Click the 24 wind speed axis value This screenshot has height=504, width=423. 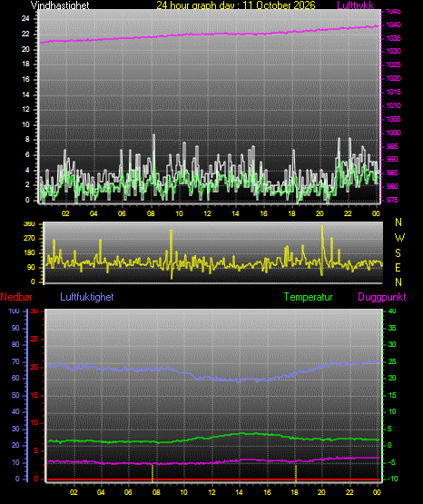[x=25, y=18]
